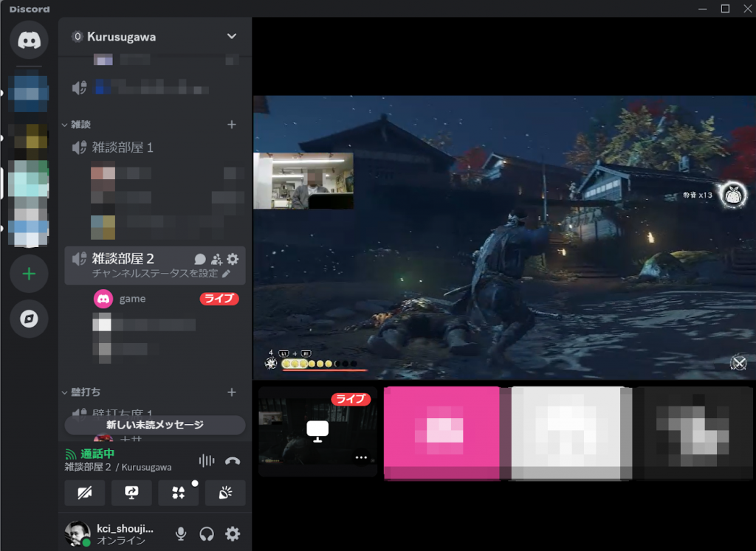
Task: Open chat for 雑談部屋 2
Action: [x=199, y=260]
